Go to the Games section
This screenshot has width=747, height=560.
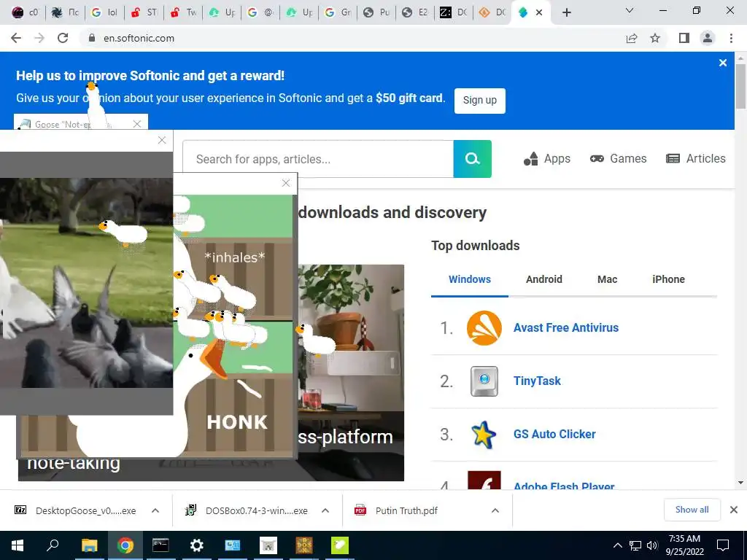click(619, 158)
